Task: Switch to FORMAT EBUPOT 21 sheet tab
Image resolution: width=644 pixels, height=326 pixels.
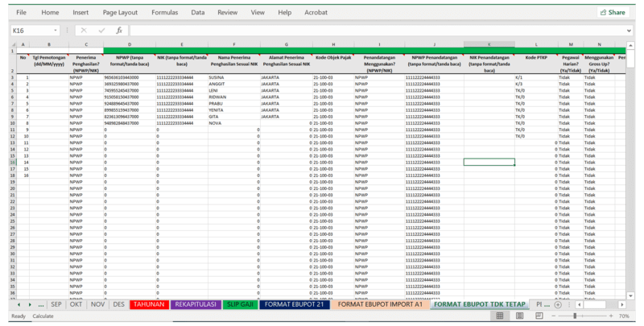Action: pyautogui.click(x=295, y=304)
